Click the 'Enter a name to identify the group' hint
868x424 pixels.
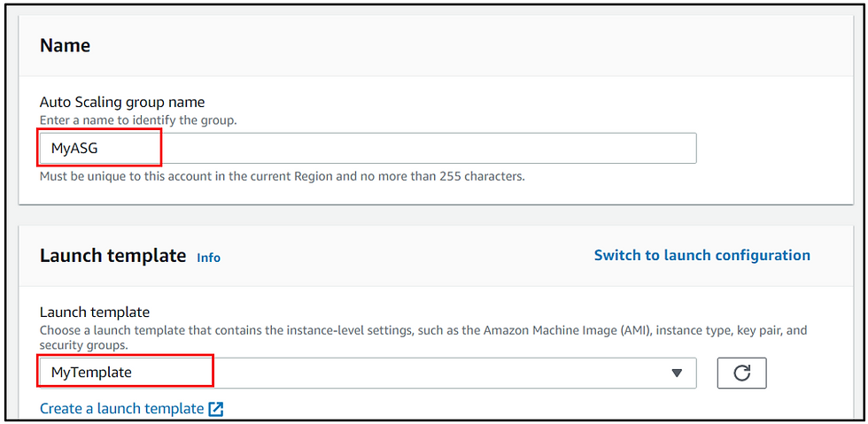[x=138, y=120]
